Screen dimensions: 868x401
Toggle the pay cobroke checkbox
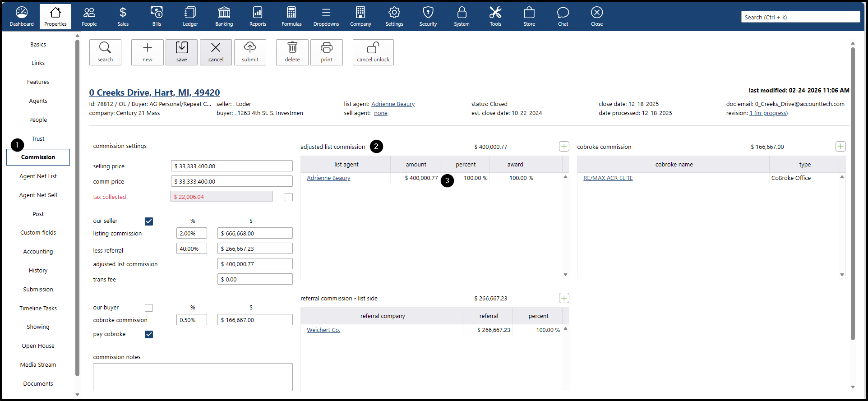click(x=149, y=334)
